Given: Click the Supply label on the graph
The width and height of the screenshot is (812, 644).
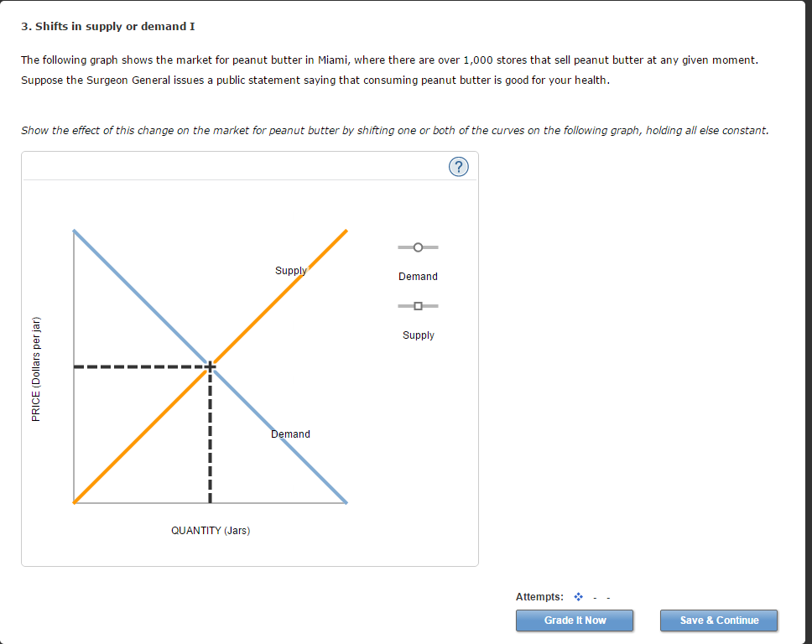Looking at the screenshot, I should pos(290,270).
